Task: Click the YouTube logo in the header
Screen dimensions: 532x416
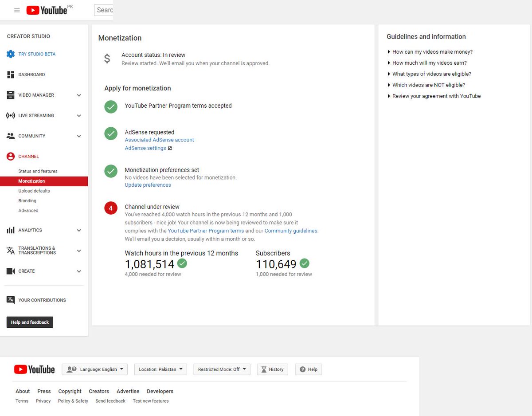Action: [47, 10]
